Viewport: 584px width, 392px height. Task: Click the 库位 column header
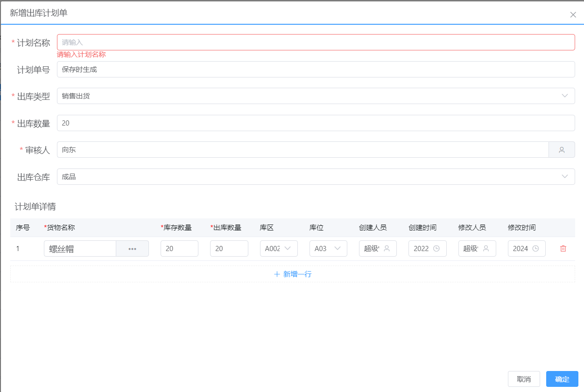[x=317, y=228]
